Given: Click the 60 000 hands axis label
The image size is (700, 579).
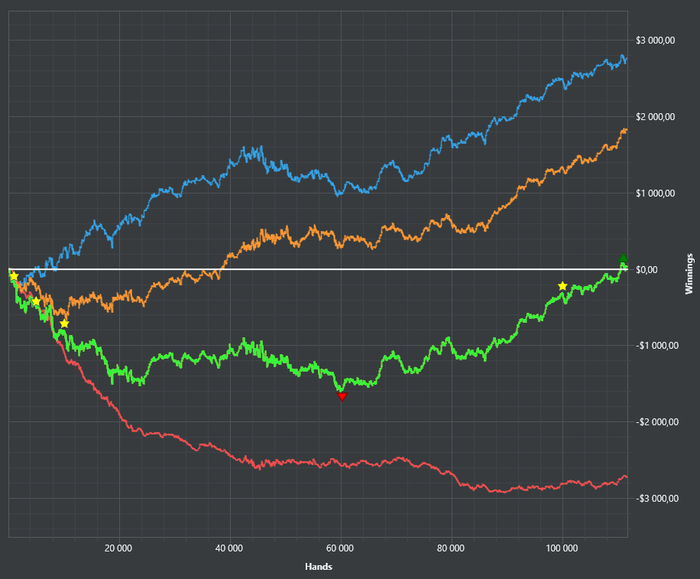Looking at the screenshot, I should [x=340, y=548].
